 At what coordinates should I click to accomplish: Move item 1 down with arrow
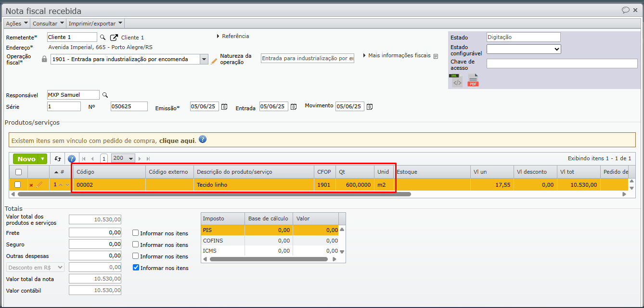[x=67, y=185]
